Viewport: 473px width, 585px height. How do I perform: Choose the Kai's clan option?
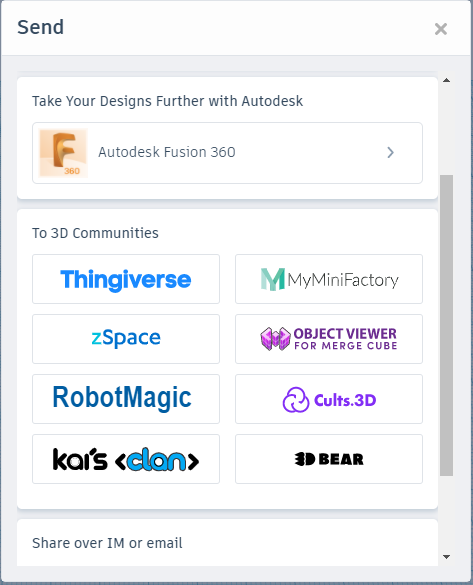(126, 459)
